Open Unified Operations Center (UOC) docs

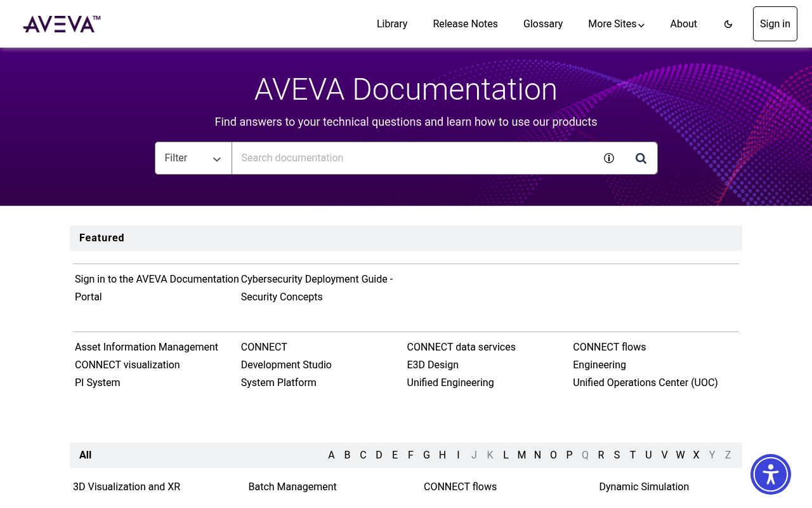pyautogui.click(x=645, y=382)
